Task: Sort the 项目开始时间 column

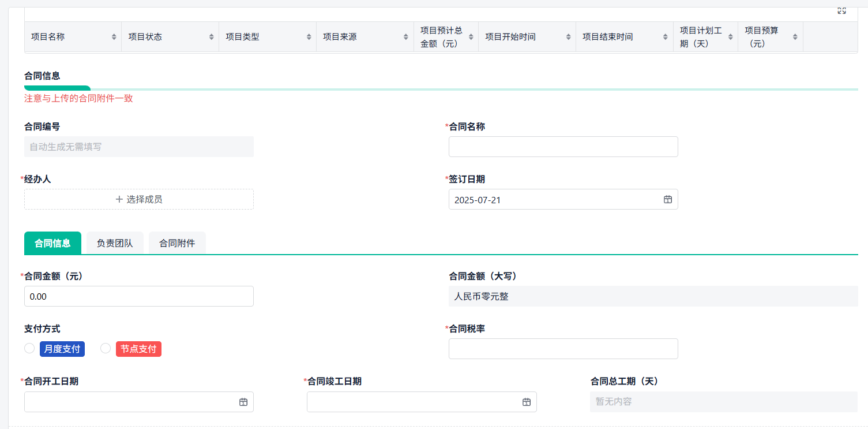Action: coord(569,36)
